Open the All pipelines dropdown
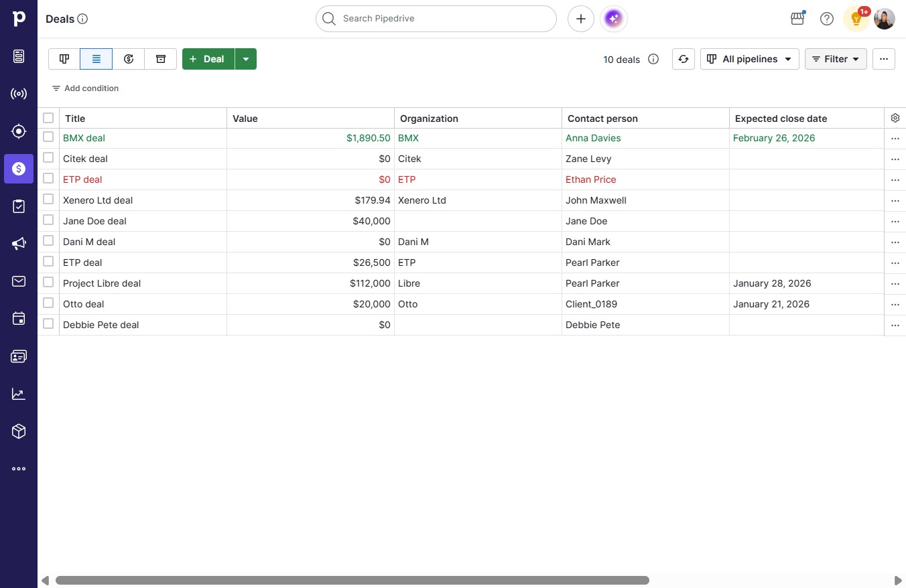 (750, 59)
